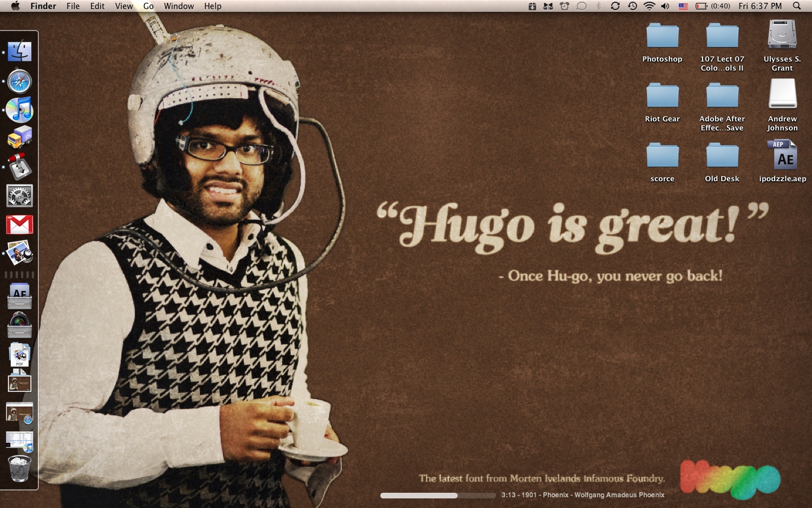Open the Trash in the Dock
Image resolution: width=812 pixels, height=508 pixels.
coord(19,469)
